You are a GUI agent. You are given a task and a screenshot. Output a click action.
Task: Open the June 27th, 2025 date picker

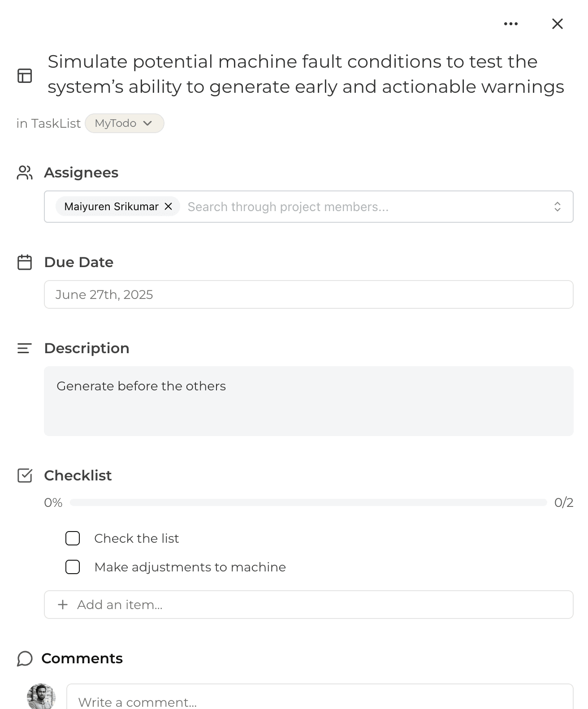(x=308, y=294)
